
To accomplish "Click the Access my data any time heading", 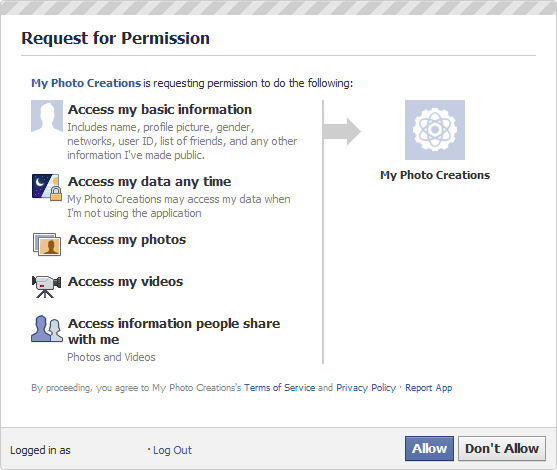I will [x=150, y=182].
